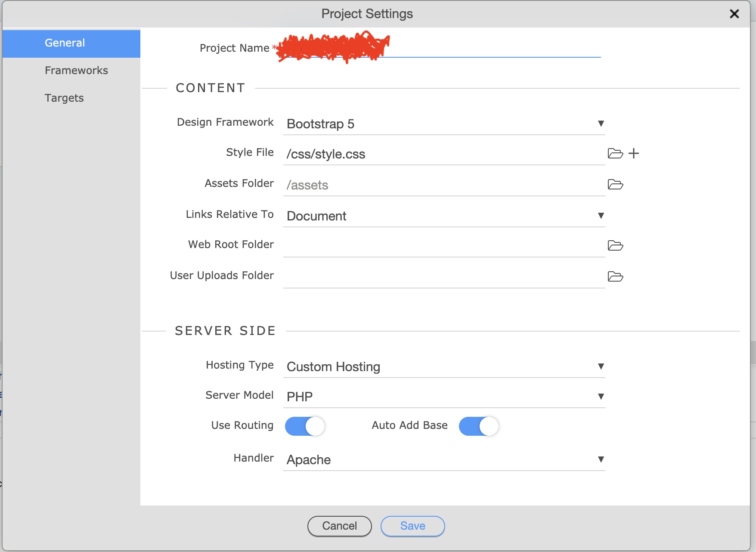
Task: Browse for User Uploads Folder
Action: pos(615,276)
